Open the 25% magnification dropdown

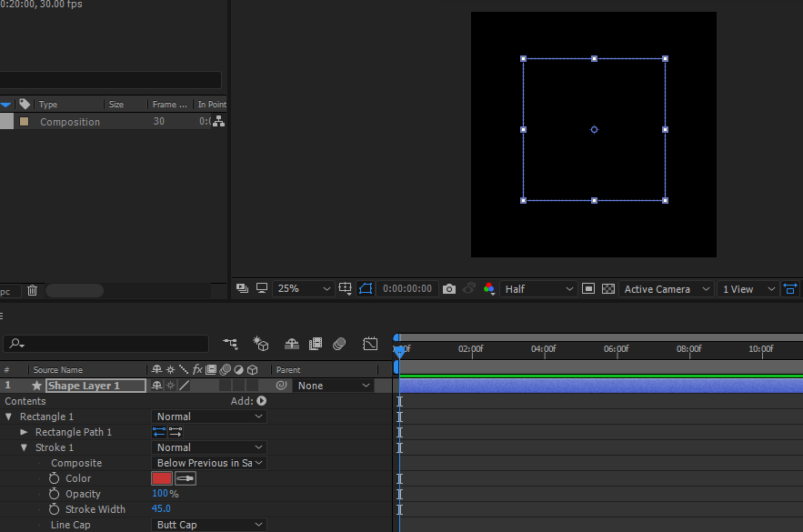pyautogui.click(x=303, y=289)
